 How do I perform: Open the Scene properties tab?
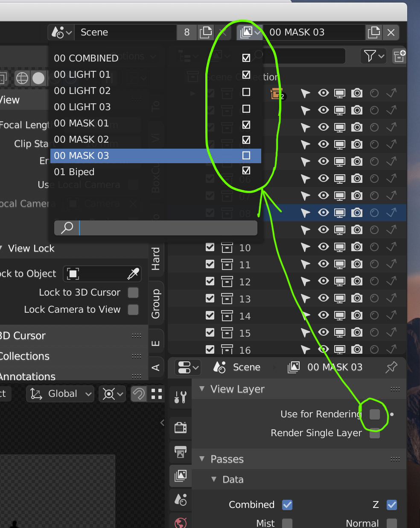pyautogui.click(x=181, y=499)
